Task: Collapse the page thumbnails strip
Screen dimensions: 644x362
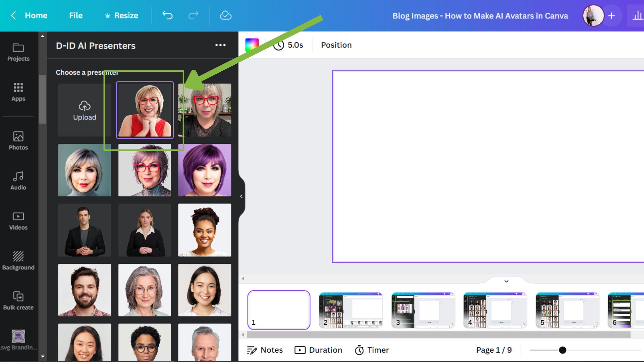Action: [x=506, y=281]
